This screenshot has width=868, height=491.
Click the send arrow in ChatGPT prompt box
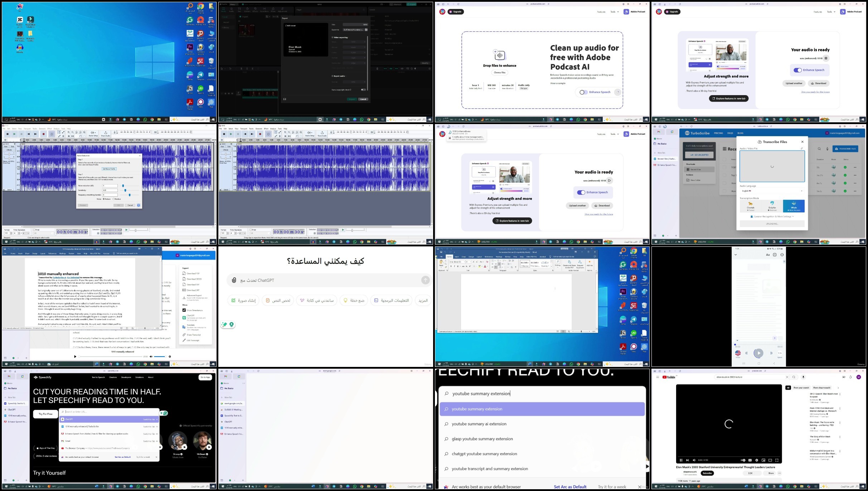click(425, 280)
